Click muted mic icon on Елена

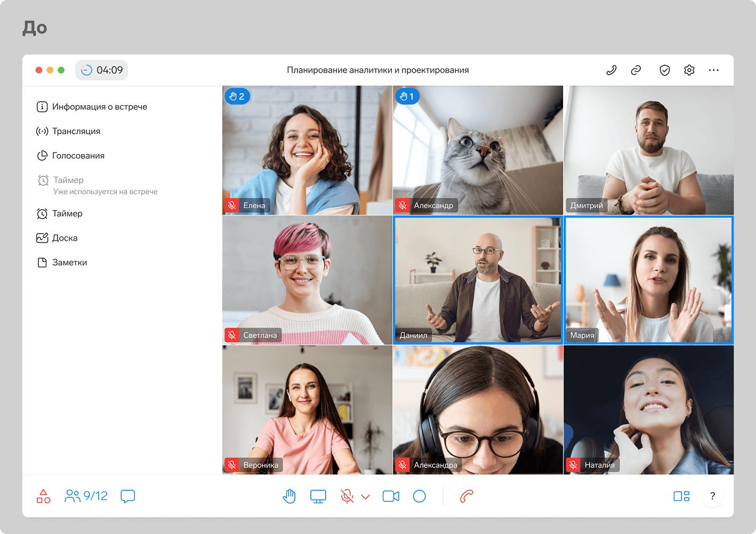pos(232,205)
